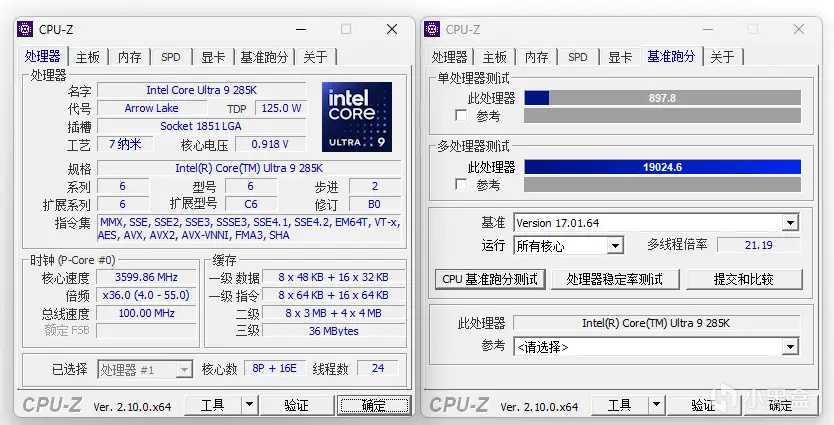The height and width of the screenshot is (425, 834).
Task: Click TDP value 125.0 W
Action: click(281, 108)
